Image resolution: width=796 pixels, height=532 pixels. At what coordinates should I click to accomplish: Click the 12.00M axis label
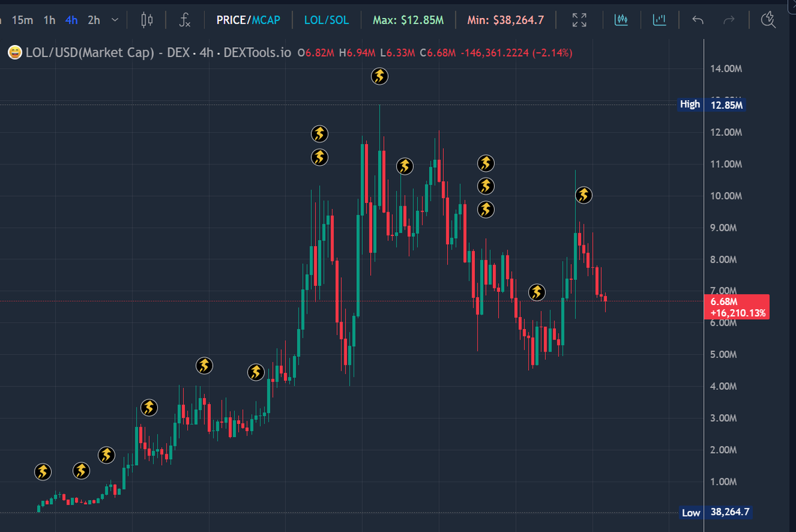tap(726, 132)
